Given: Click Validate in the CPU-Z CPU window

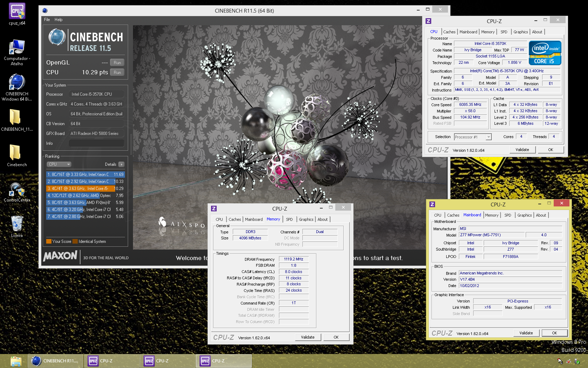Looking at the screenshot, I should (x=522, y=150).
